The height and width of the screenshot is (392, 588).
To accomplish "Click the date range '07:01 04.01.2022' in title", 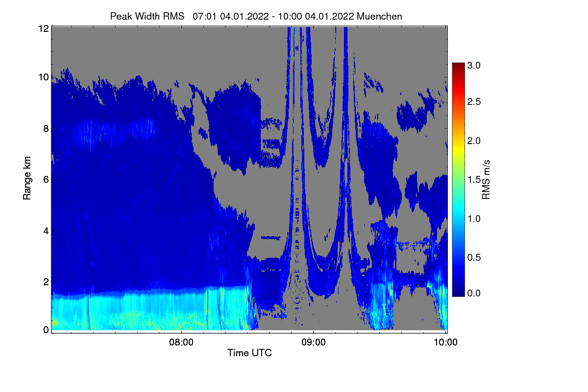I will (x=230, y=16).
